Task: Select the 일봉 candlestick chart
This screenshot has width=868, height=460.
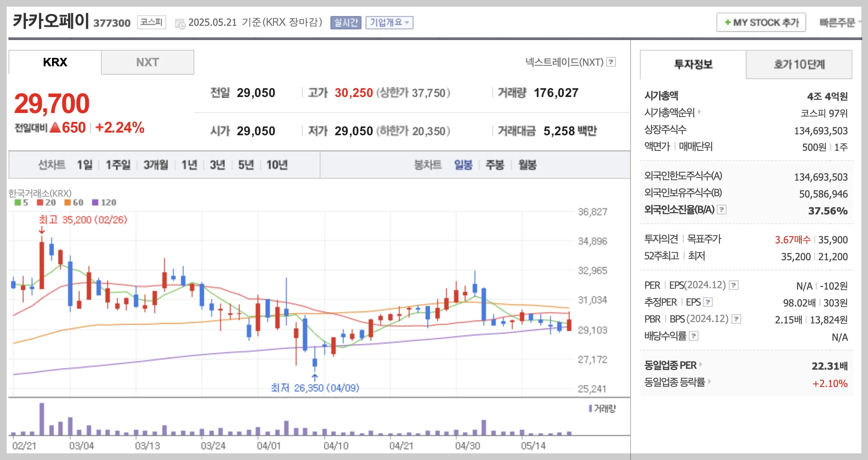Action: pos(463,165)
